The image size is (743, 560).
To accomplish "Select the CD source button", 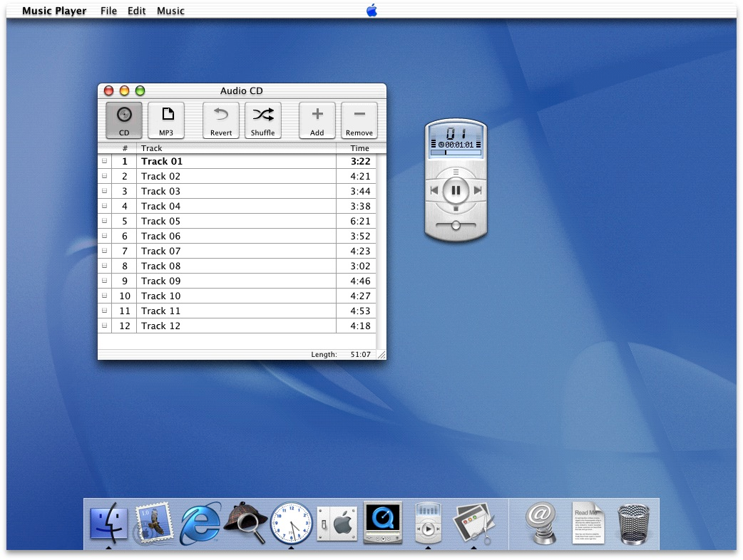I will coord(123,120).
